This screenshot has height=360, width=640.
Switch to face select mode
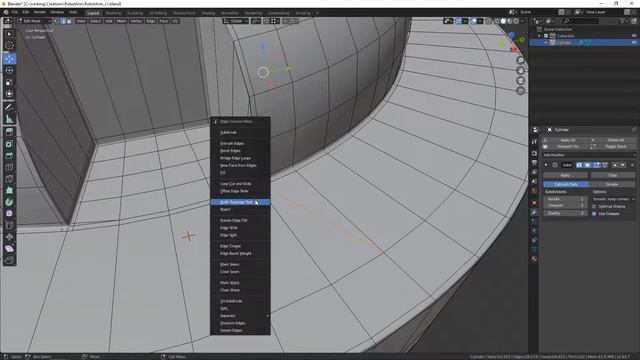[69, 21]
